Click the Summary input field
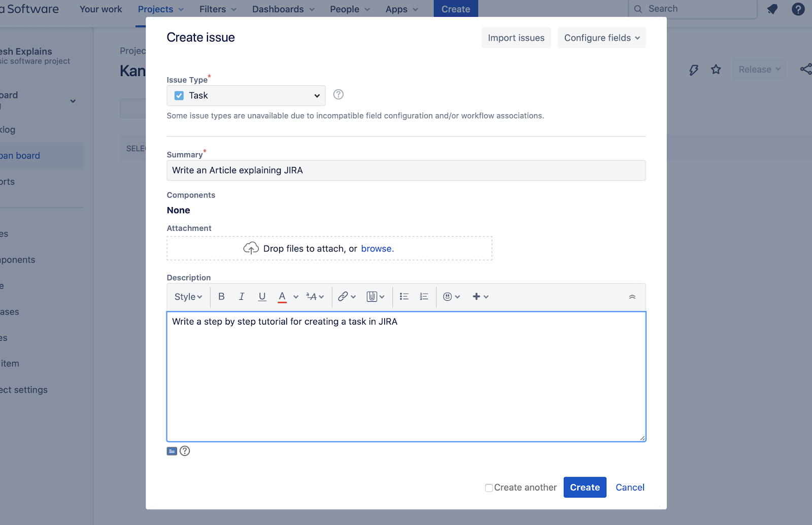812x525 pixels. (406, 170)
